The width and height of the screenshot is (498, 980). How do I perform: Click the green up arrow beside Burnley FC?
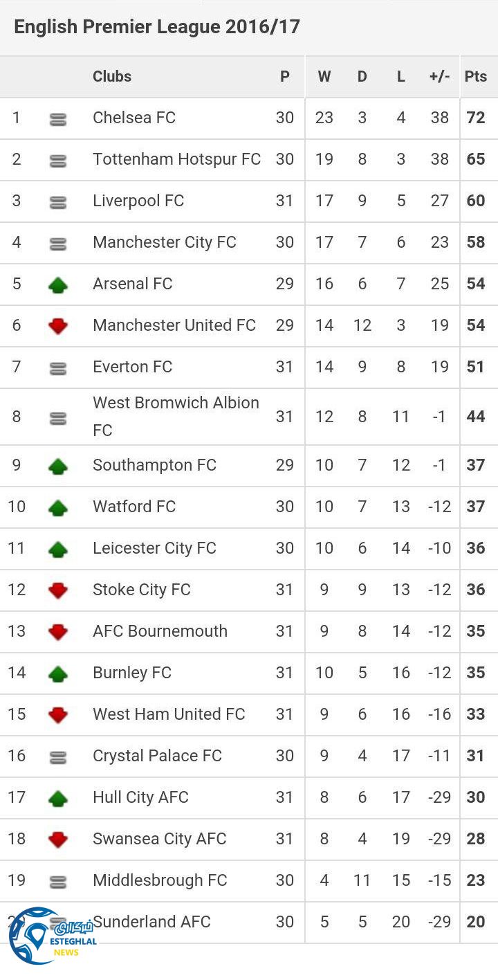pyautogui.click(x=58, y=673)
